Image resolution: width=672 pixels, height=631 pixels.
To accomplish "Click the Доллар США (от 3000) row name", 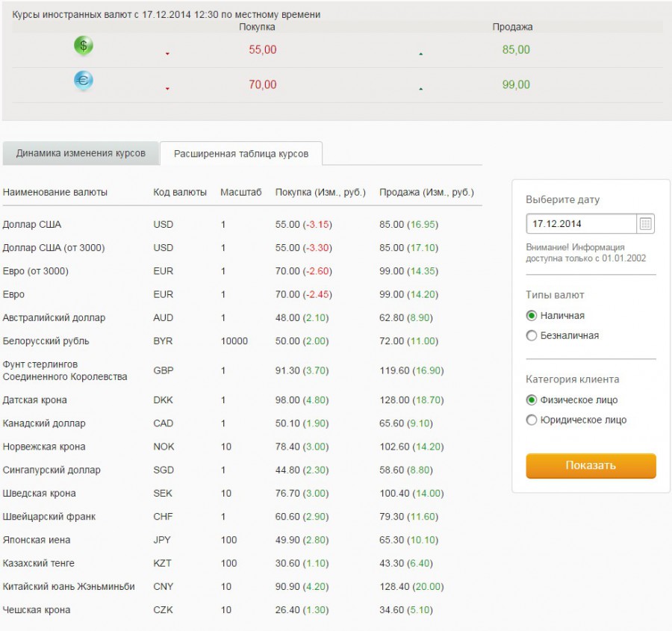I will [x=54, y=248].
